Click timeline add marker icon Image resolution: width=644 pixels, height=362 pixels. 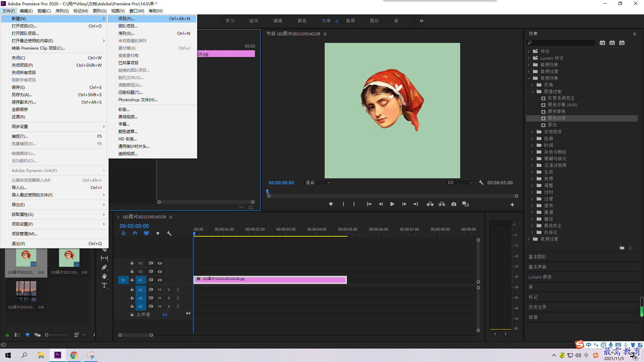158,233
